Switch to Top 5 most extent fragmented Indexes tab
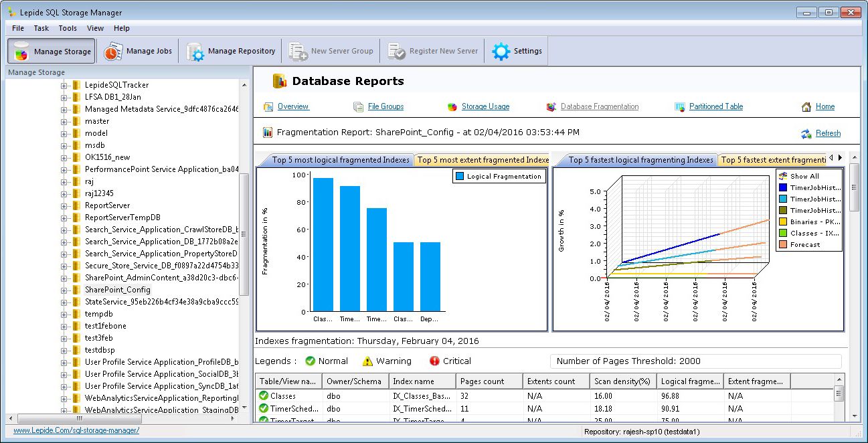The height and width of the screenshot is (443, 868). click(482, 160)
